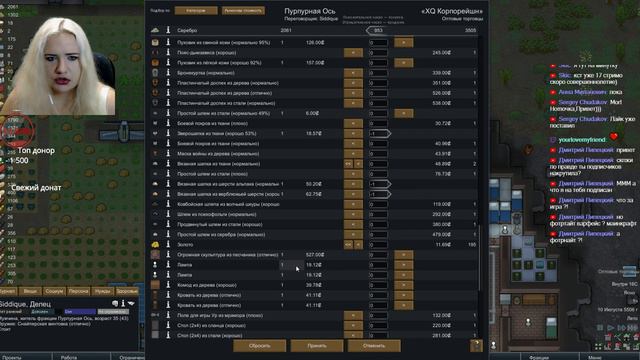The height and width of the screenshot is (360, 640).
Task: Click the «XQ Корпорейшн» trader name
Action: (451, 11)
